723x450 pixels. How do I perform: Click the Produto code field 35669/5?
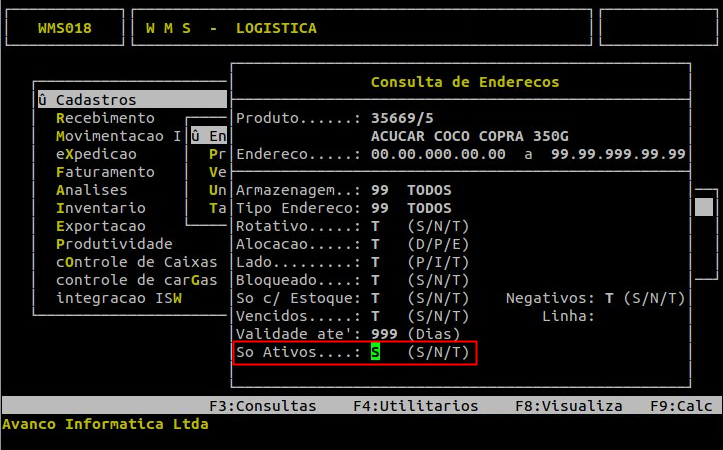(397, 117)
